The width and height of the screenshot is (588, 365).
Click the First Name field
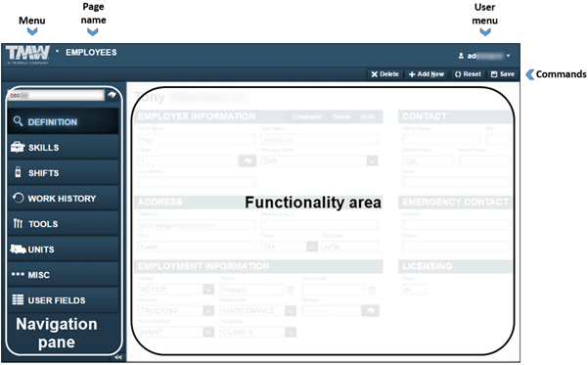[197, 140]
